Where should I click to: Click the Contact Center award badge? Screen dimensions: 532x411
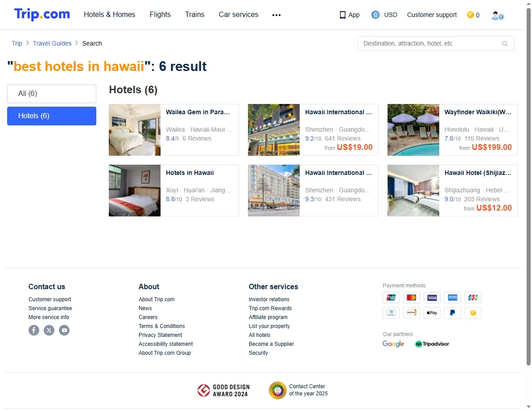tap(299, 390)
